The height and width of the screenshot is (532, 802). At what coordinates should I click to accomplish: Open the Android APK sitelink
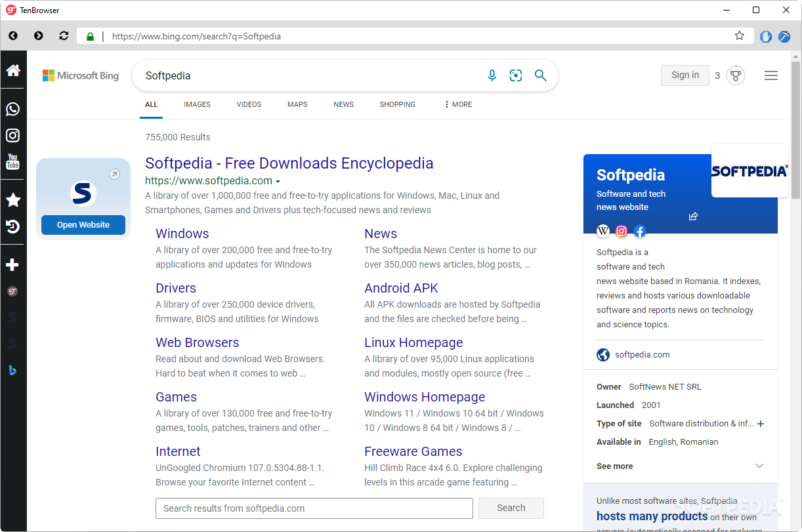pos(401,288)
